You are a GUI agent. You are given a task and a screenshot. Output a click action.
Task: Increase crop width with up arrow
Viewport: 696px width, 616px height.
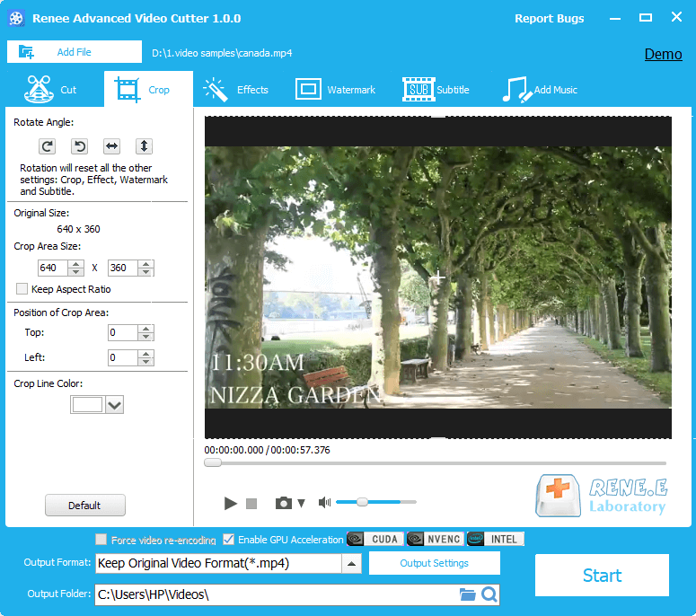76,264
